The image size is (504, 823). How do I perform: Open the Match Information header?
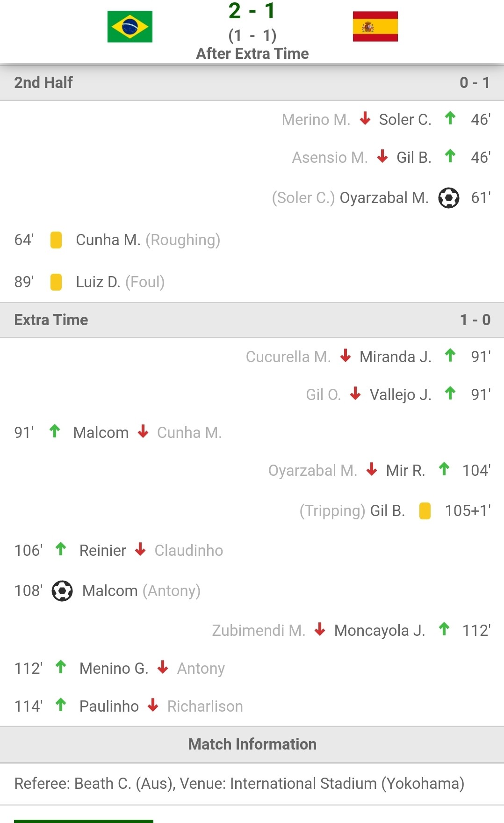252,744
